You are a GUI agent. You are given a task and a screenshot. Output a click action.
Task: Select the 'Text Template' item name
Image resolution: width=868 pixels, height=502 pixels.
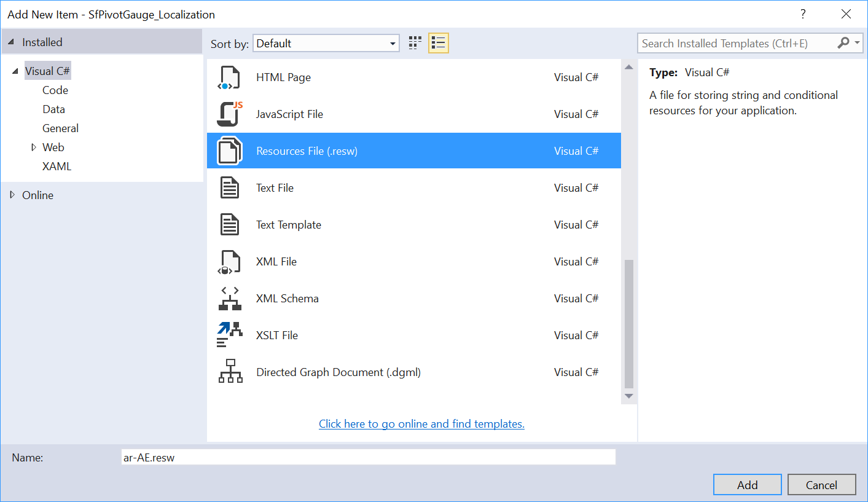click(289, 225)
